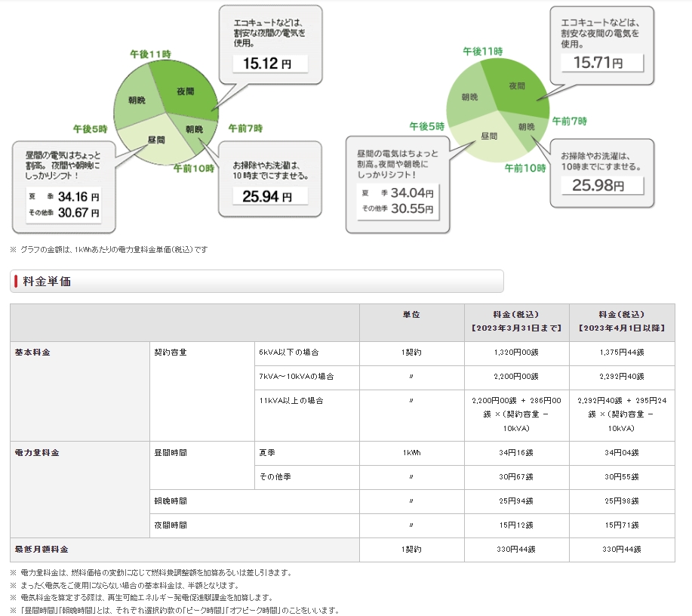Click the '夜間' slice of the left pie chart
This screenshot has height=616, width=692.
pos(186,91)
